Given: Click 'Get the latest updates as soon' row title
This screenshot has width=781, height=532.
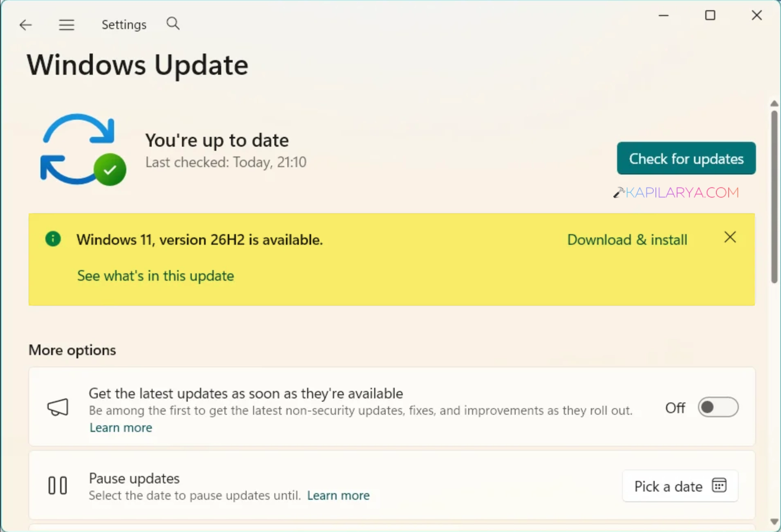Looking at the screenshot, I should tap(246, 393).
